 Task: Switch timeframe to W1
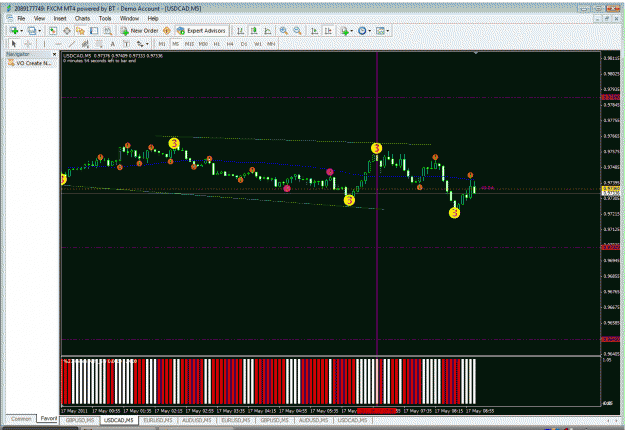[258, 44]
